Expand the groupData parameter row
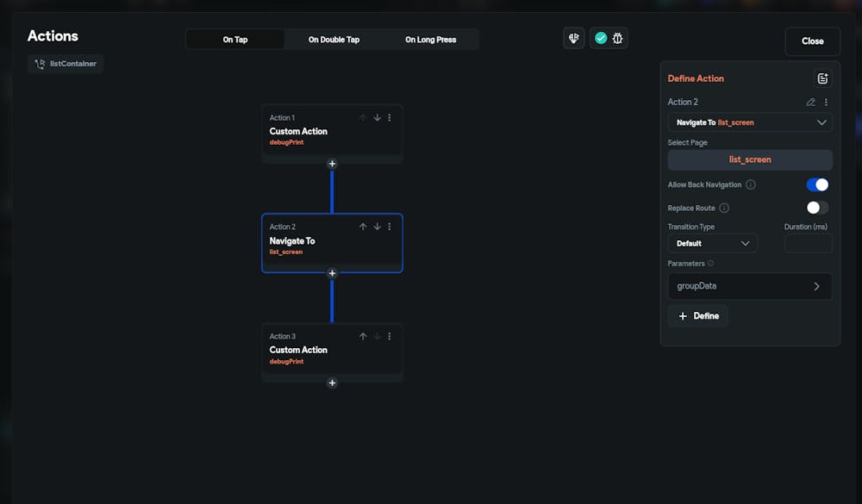862x504 pixels. pos(750,286)
